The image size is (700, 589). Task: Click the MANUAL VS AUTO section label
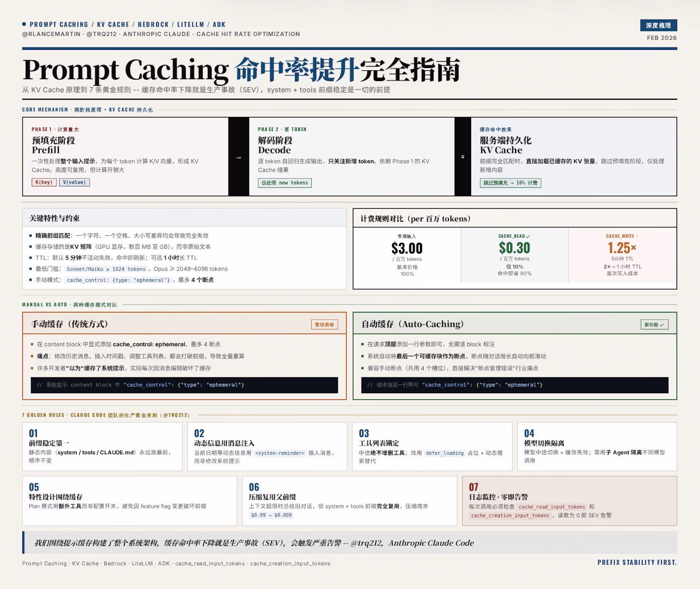[x=69, y=305]
